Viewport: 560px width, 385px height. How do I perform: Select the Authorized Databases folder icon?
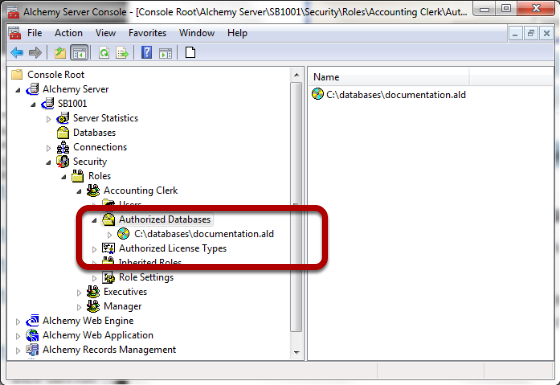click(108, 219)
